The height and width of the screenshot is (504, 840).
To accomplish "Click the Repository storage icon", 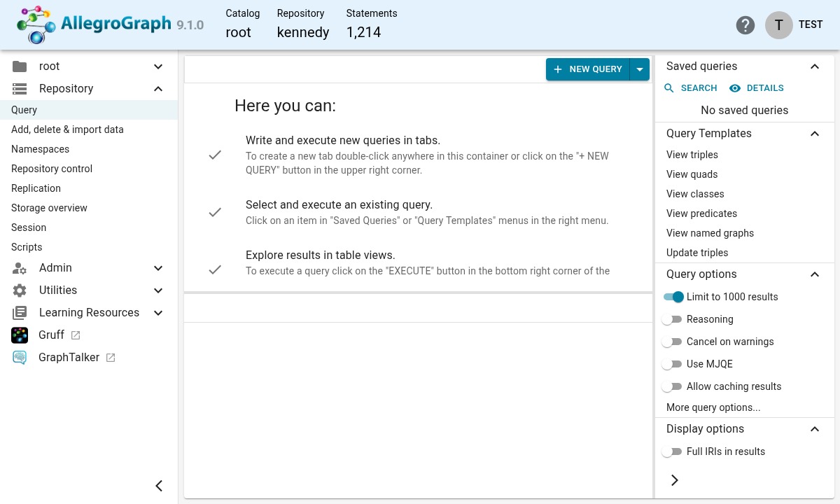I will tap(20, 89).
